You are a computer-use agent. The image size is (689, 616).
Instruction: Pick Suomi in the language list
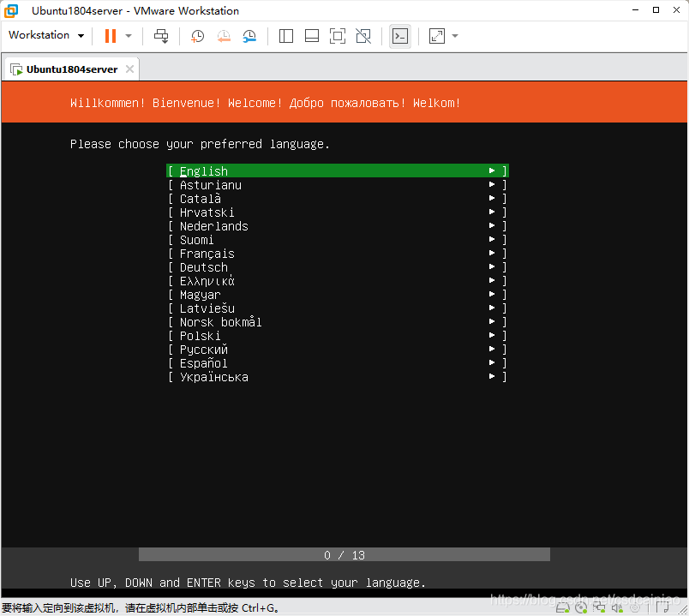click(338, 240)
